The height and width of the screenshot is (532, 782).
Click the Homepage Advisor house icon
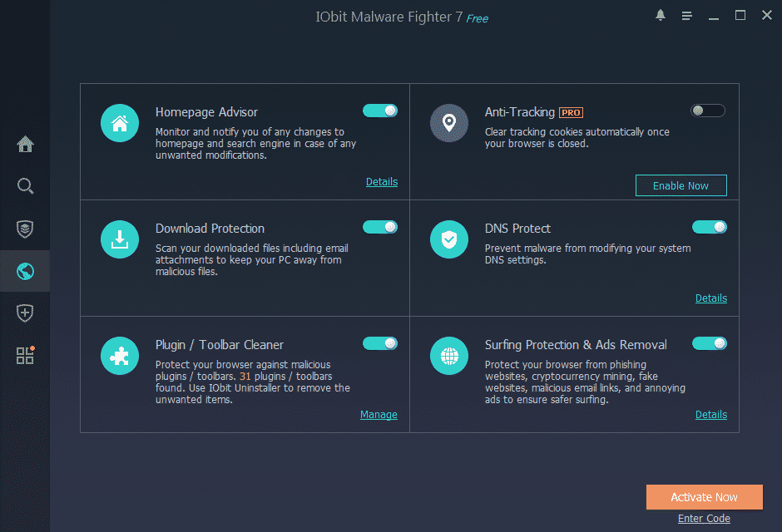[120, 123]
